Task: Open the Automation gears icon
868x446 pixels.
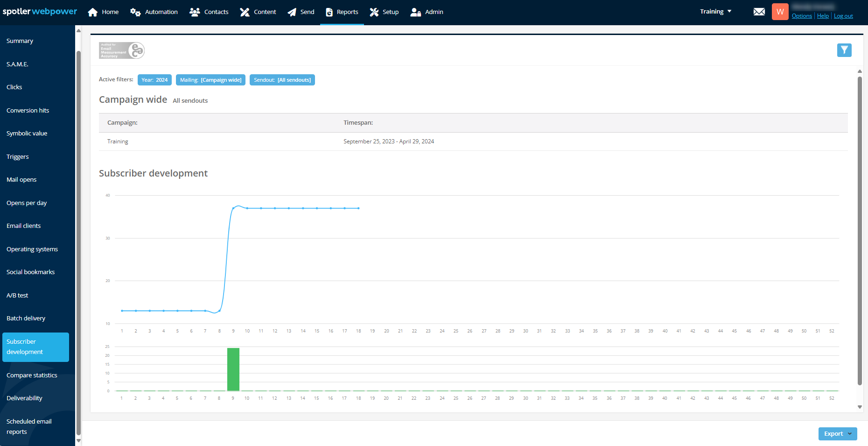Action: coord(135,12)
